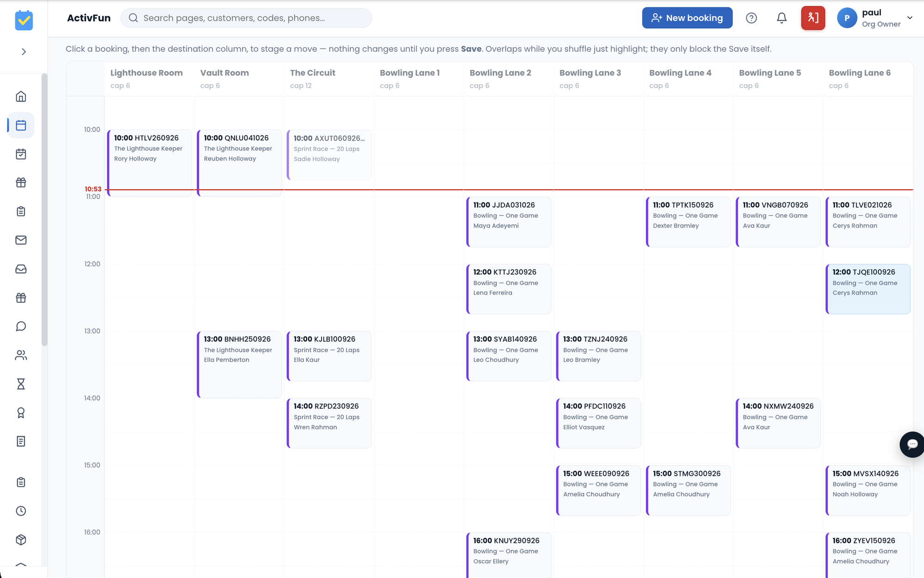This screenshot has height=578, width=924.
Task: Click the ActivFun brand title
Action: point(89,18)
